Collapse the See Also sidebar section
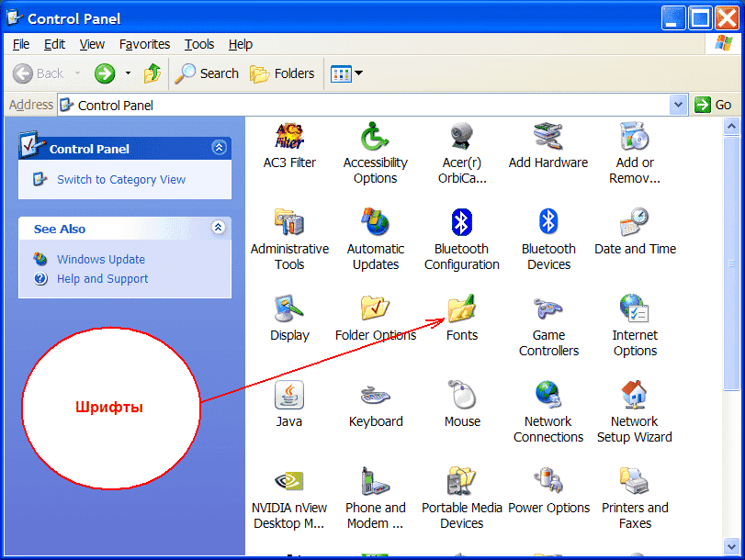745x560 pixels. [219, 228]
